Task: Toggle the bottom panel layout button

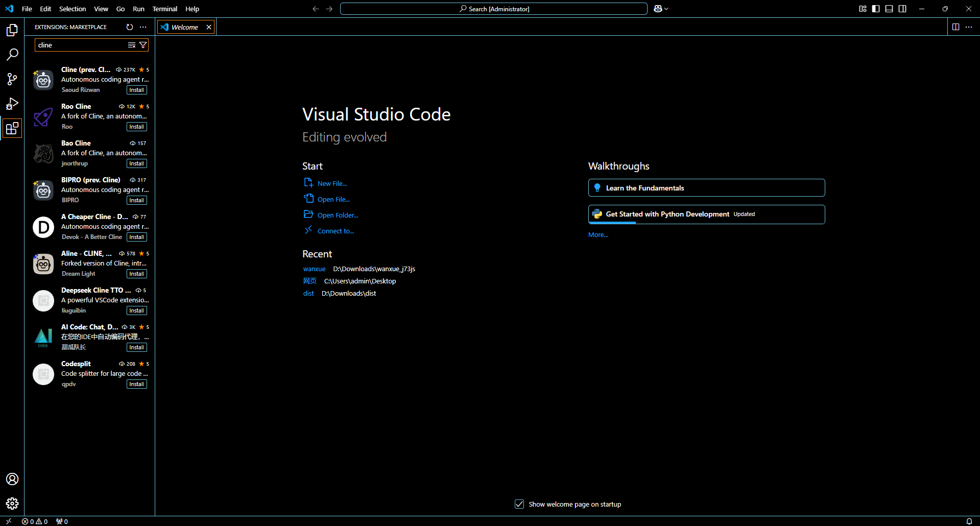Action: coord(889,9)
